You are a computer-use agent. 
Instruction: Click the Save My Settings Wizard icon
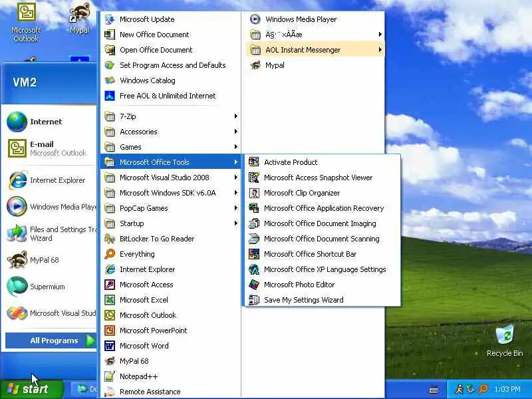point(254,300)
